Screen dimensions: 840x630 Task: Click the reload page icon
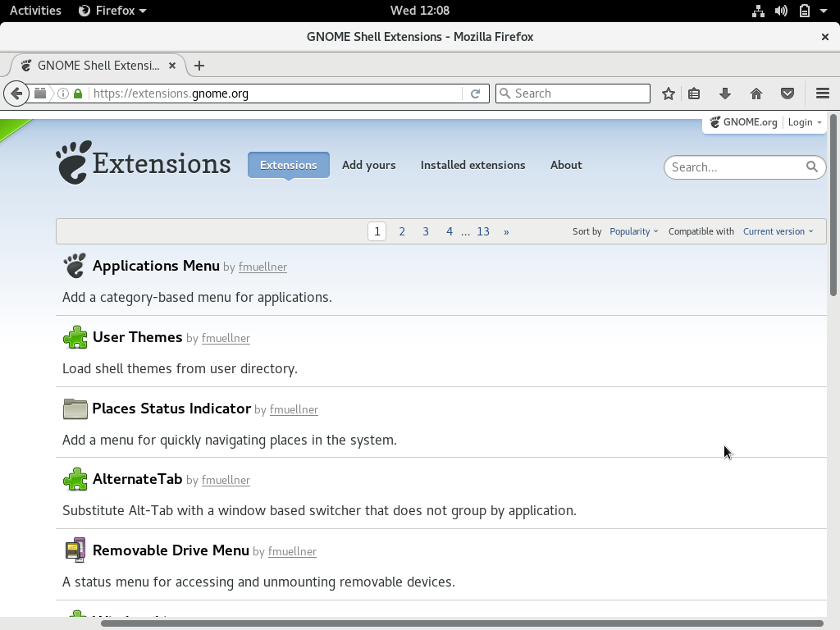(475, 94)
